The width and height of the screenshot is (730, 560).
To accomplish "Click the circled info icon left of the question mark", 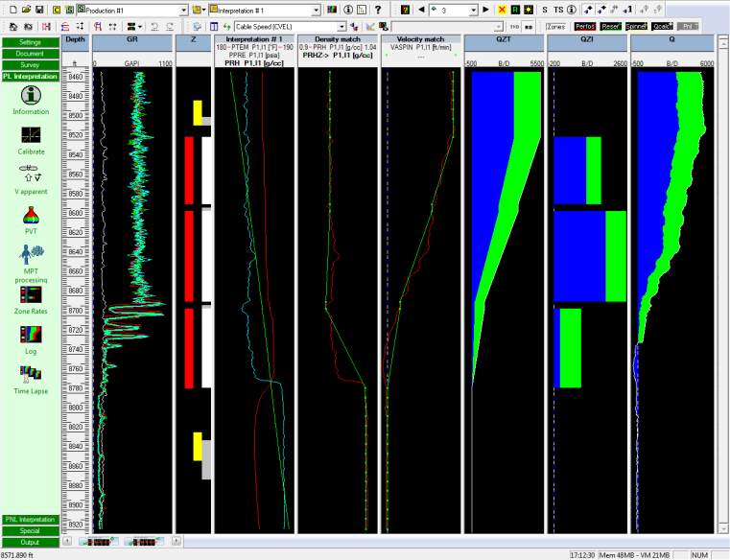I will click(348, 10).
